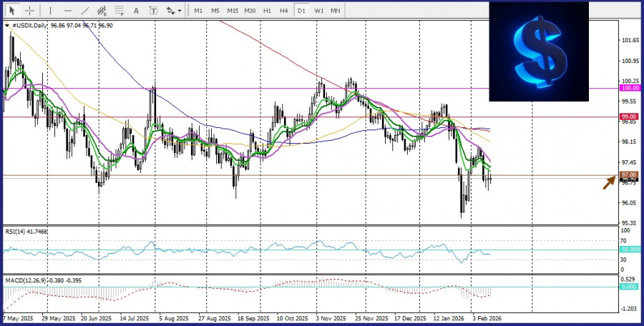Screen dimensions: 644x326
Task: Select the text 'A' tool
Action: pyautogui.click(x=137, y=11)
